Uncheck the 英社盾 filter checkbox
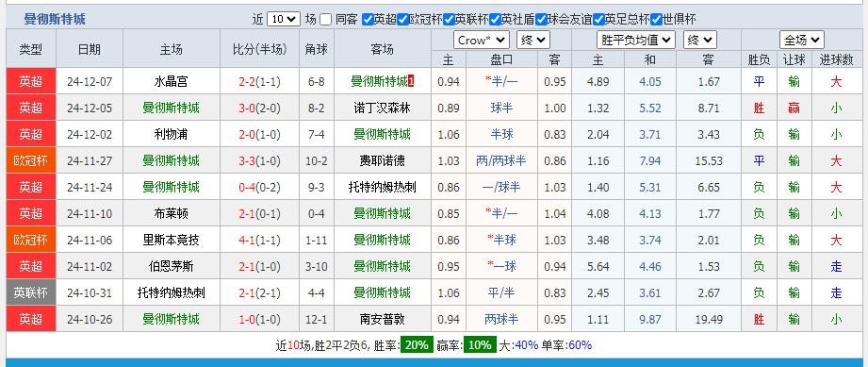This screenshot has width=868, height=367. coord(496,20)
